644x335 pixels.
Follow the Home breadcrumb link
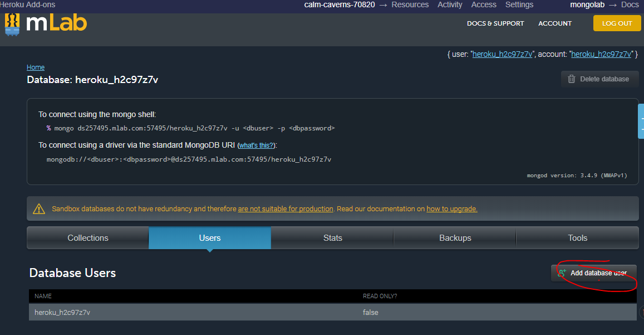coord(36,67)
